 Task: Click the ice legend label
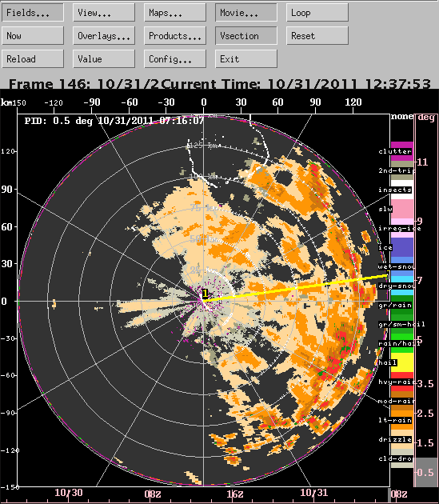[x=385, y=247]
